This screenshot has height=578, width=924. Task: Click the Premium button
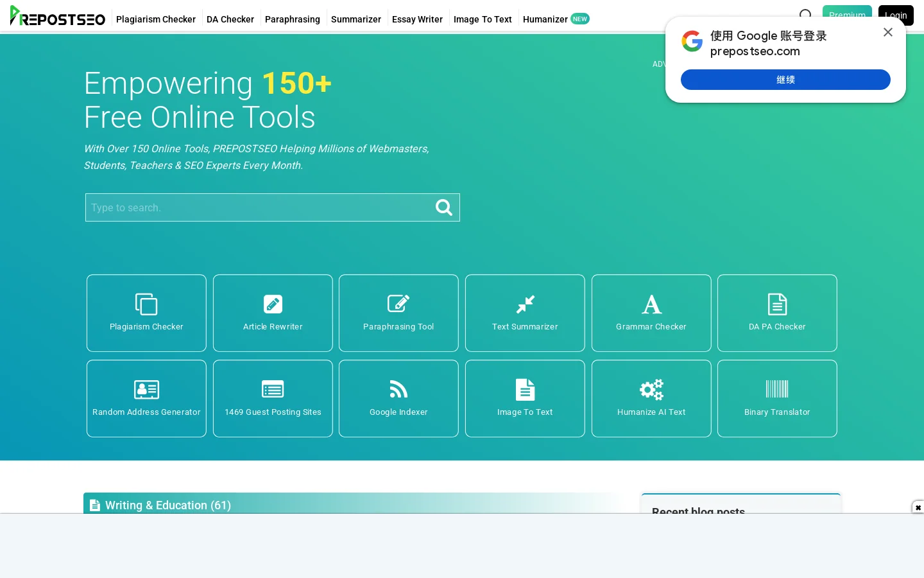(x=847, y=15)
